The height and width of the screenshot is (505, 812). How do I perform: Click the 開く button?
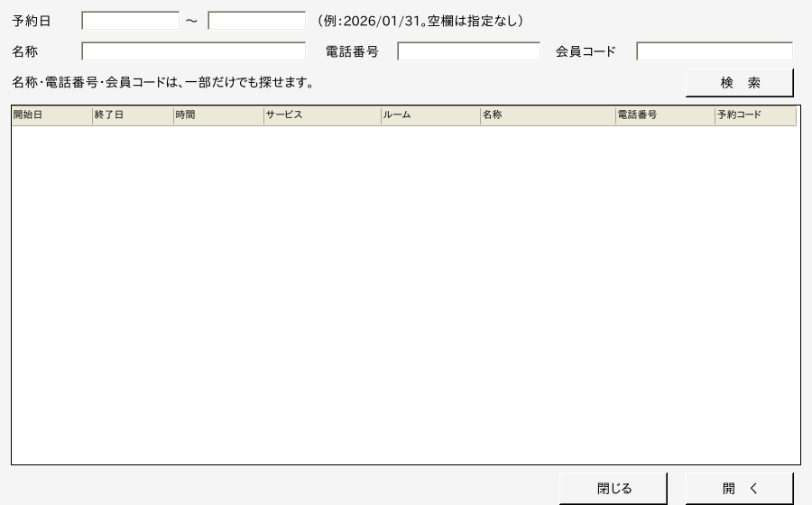(x=740, y=489)
